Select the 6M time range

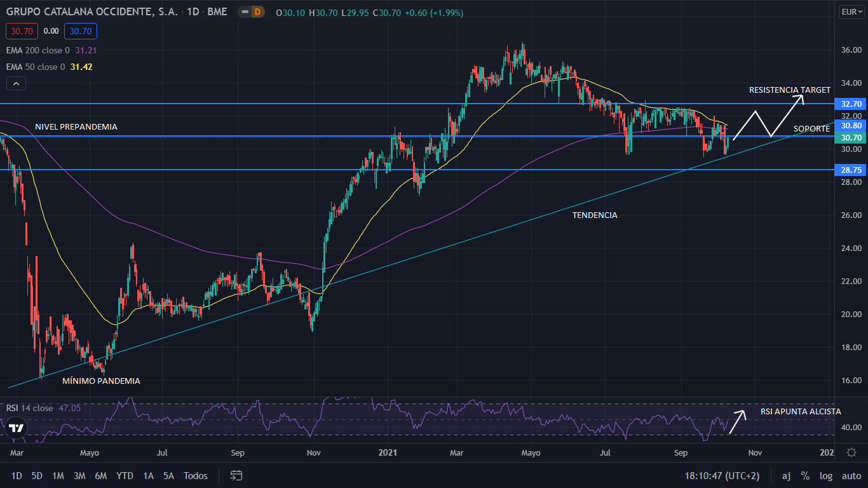point(100,475)
